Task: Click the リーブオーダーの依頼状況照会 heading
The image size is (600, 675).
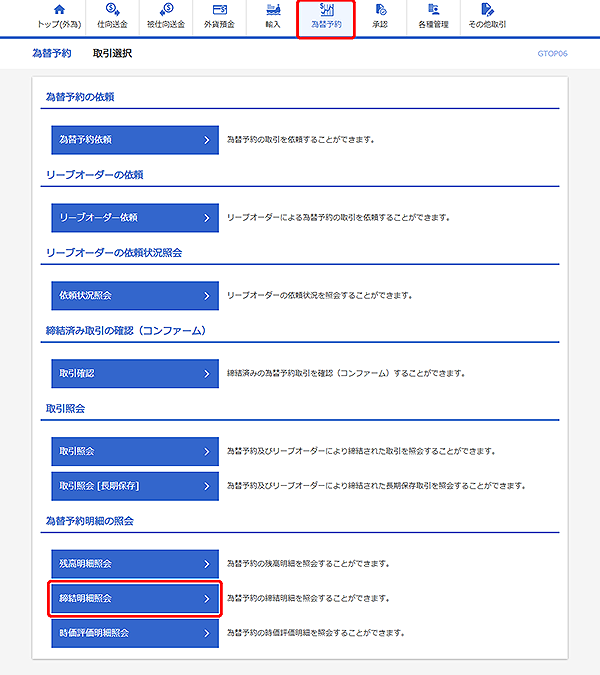Action: pos(114,253)
